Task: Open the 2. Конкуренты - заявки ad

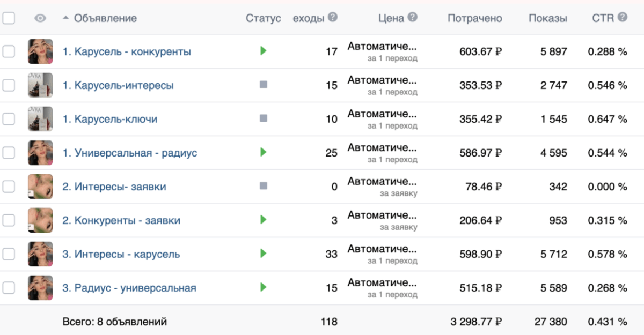Action: point(121,220)
